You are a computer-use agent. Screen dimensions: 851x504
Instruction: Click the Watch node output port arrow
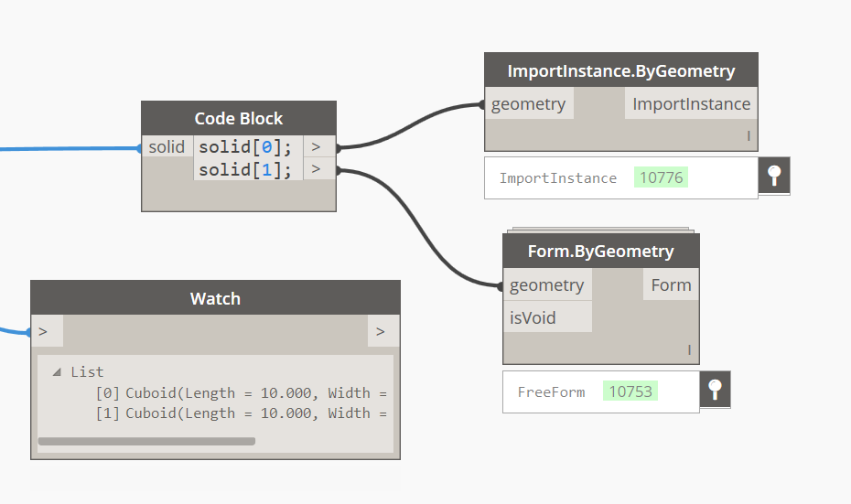[381, 332]
